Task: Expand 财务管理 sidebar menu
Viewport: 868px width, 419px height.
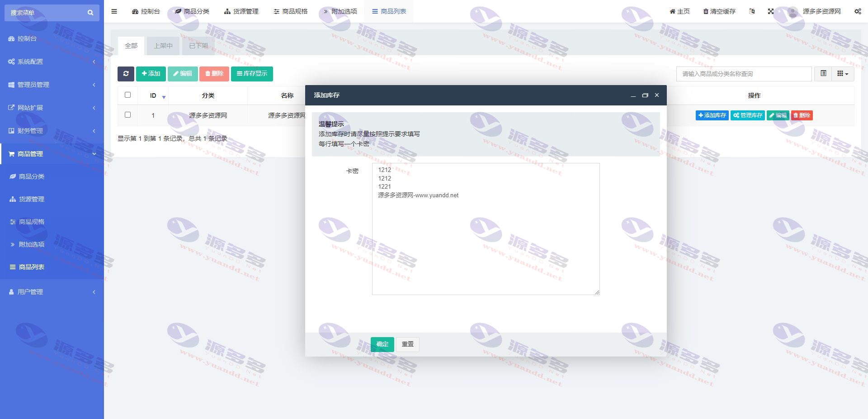Action: point(52,131)
